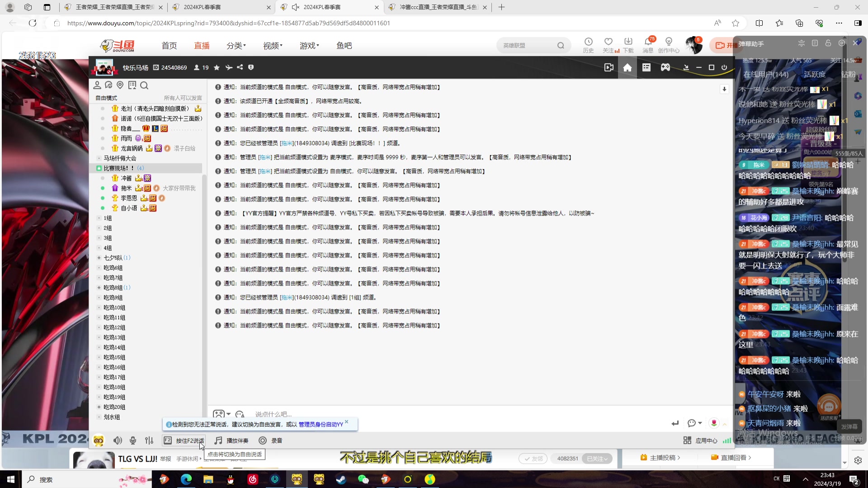
Task: Open the 分类 dropdown in Douyu nav
Action: pyautogui.click(x=236, y=46)
